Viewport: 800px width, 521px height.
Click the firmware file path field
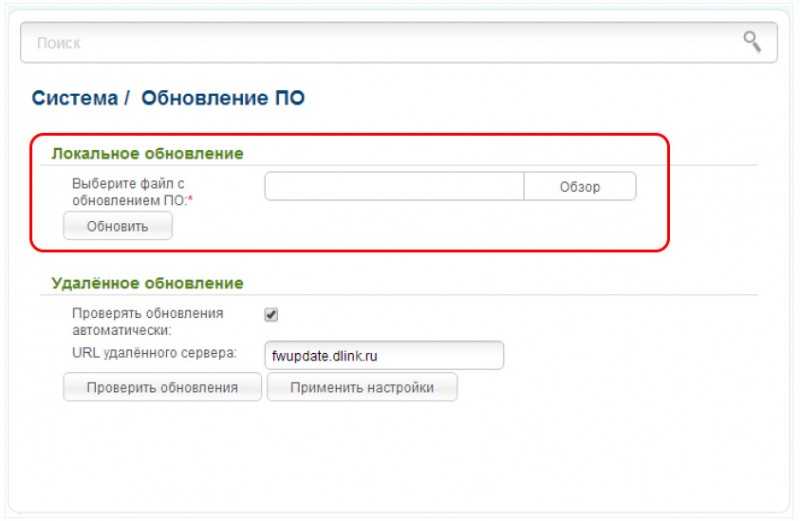point(394,186)
